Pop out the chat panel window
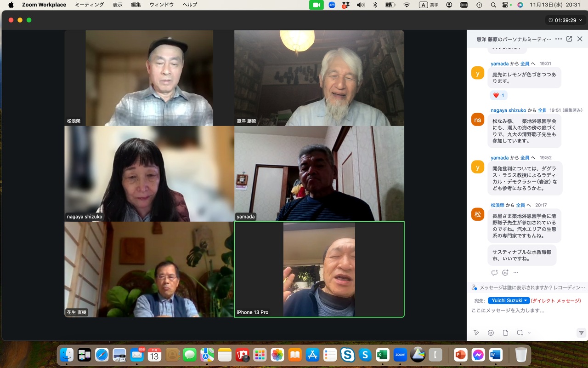Image resolution: width=588 pixels, height=368 pixels. click(x=569, y=39)
